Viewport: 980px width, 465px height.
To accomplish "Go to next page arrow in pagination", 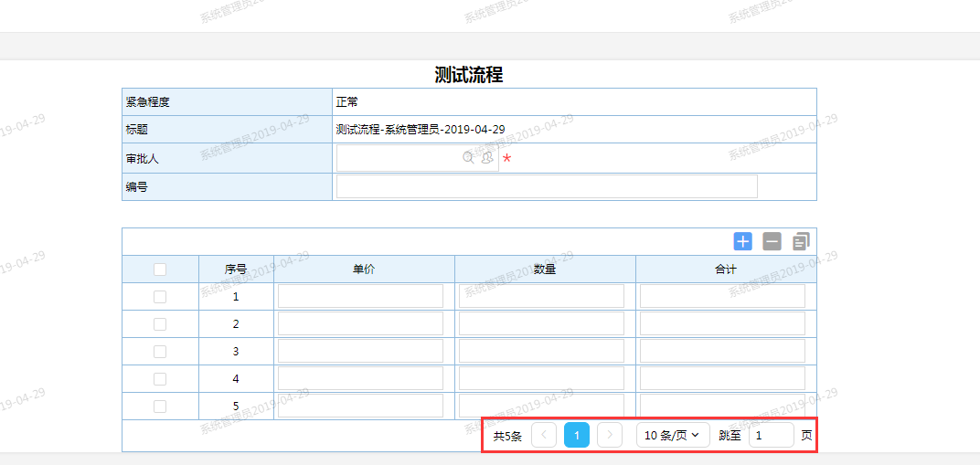I will (x=610, y=435).
